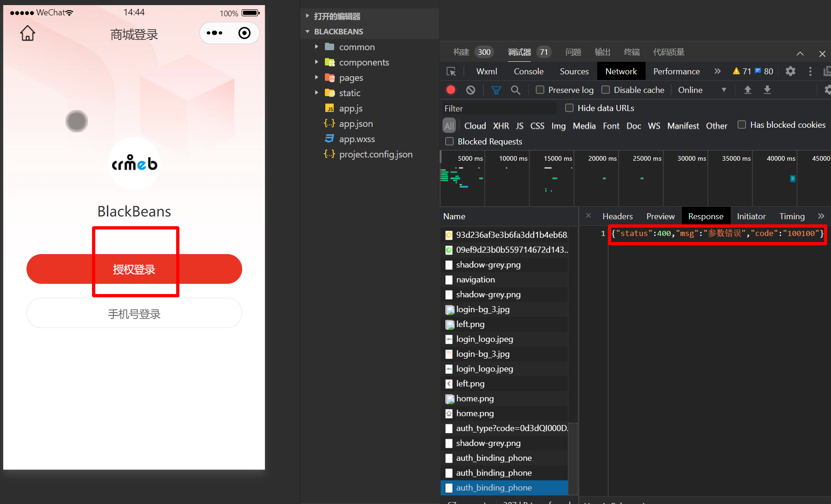Tap the 手机号登录 button
This screenshot has height=504, width=831.
click(x=134, y=314)
